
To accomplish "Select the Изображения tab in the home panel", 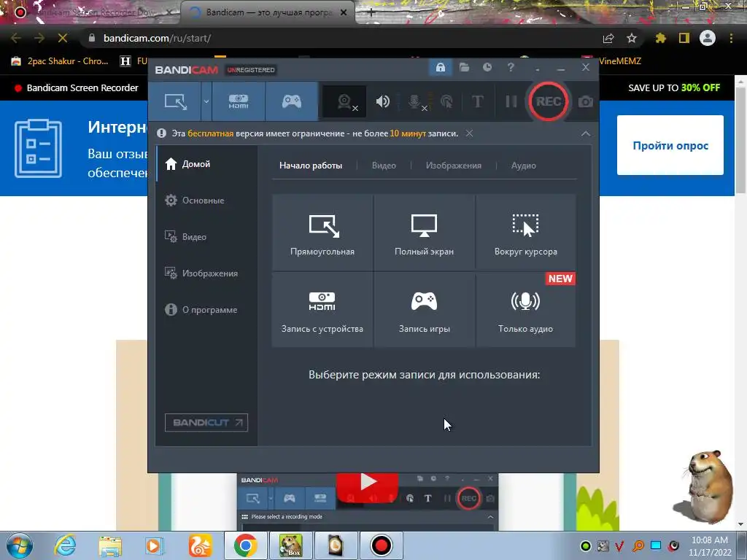I will point(454,166).
